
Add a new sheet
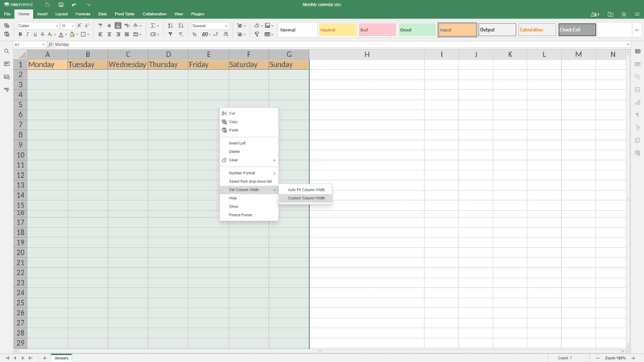pos(44,358)
